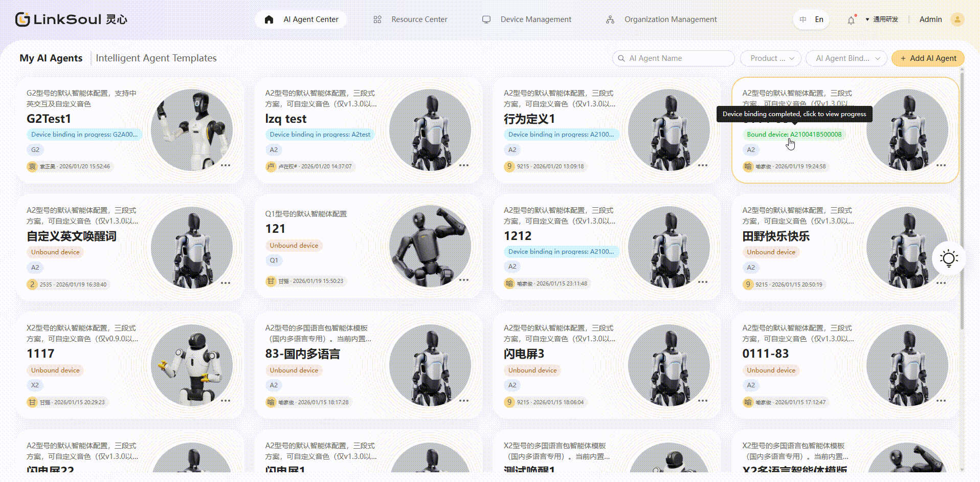Viewport: 980px width, 482px height.
Task: Open more options on 自定义英文唤醒词 card
Action: click(226, 283)
